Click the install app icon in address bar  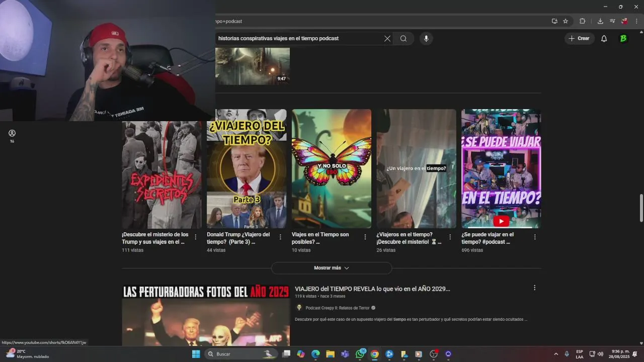[554, 21]
